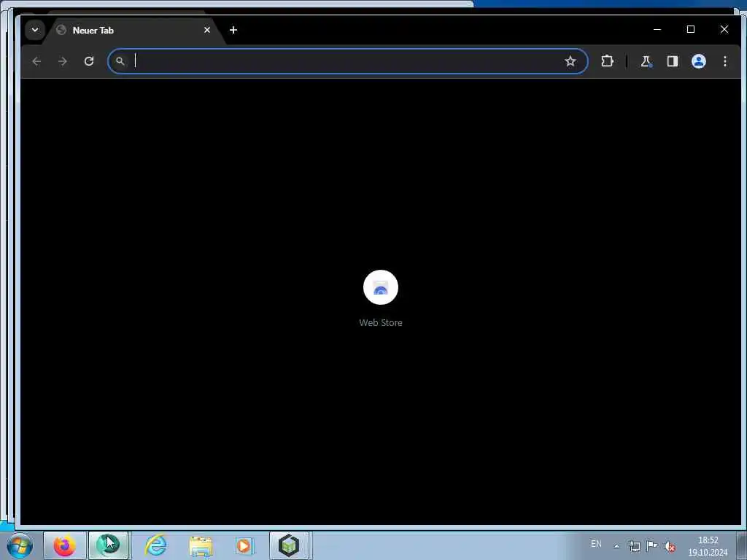Launch Firefox from the taskbar
The width and height of the screenshot is (747, 560).
click(65, 545)
